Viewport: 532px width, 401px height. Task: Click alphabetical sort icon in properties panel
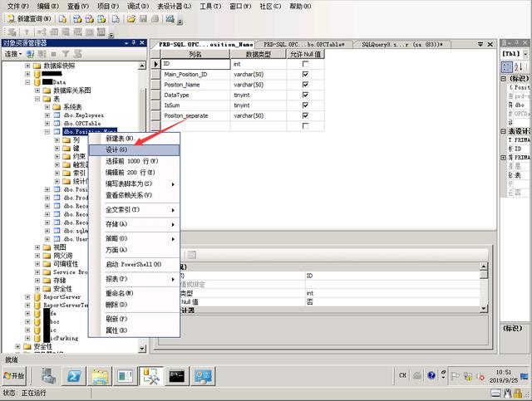tap(519, 66)
